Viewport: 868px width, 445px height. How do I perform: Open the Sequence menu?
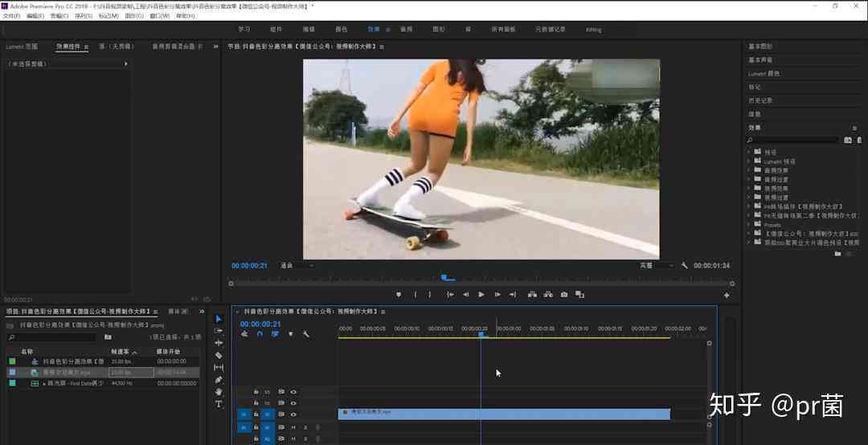[84, 16]
